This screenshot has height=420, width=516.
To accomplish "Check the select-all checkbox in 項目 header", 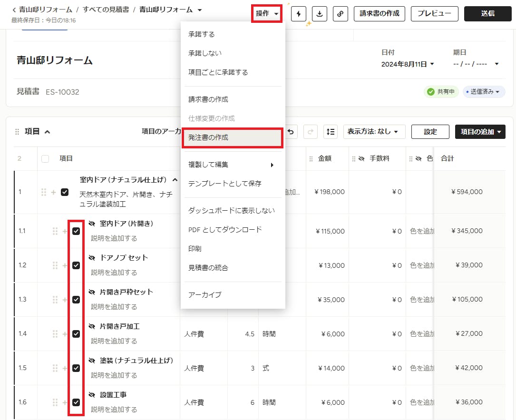I will coord(45,159).
